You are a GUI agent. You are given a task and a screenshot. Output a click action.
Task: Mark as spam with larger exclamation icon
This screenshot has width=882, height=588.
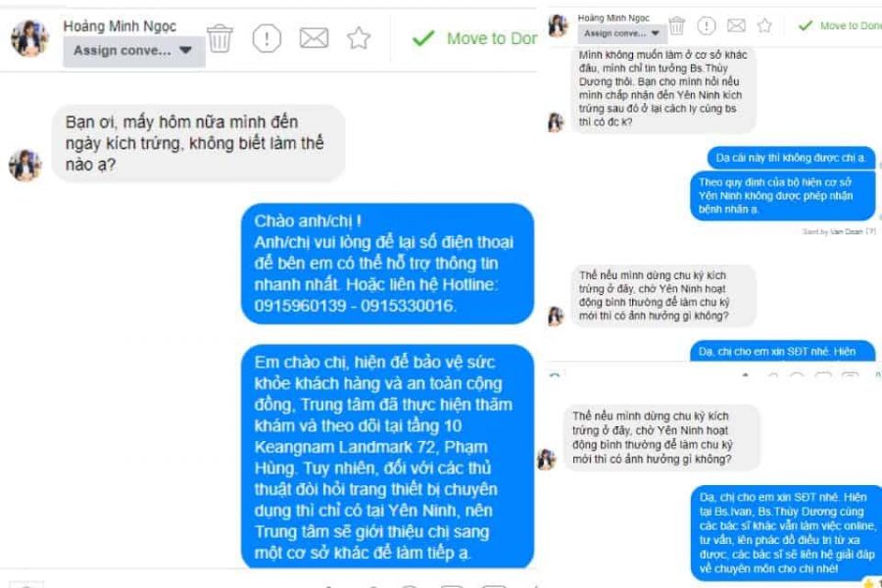tap(267, 39)
